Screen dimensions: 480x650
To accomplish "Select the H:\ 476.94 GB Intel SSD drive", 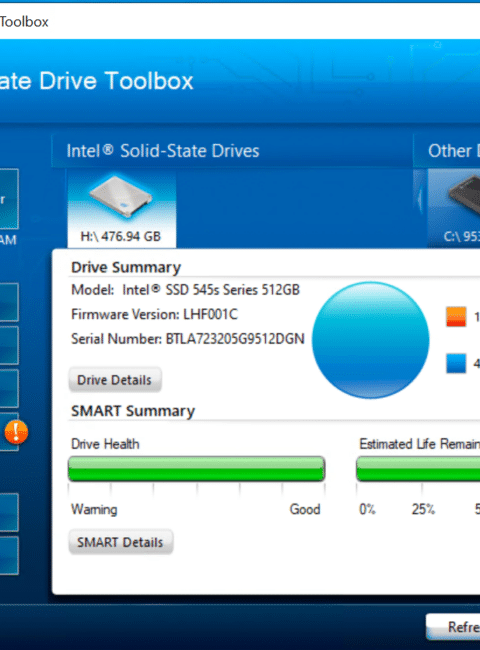I will (121, 209).
